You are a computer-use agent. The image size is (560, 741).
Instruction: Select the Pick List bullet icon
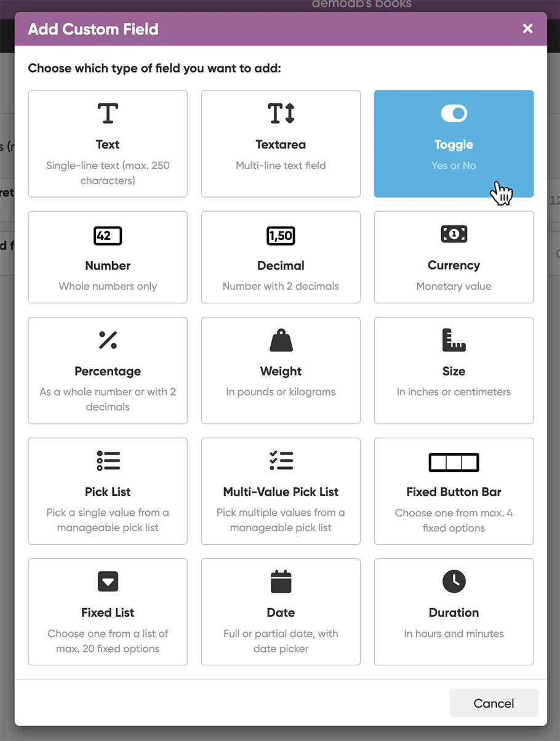pos(108,461)
